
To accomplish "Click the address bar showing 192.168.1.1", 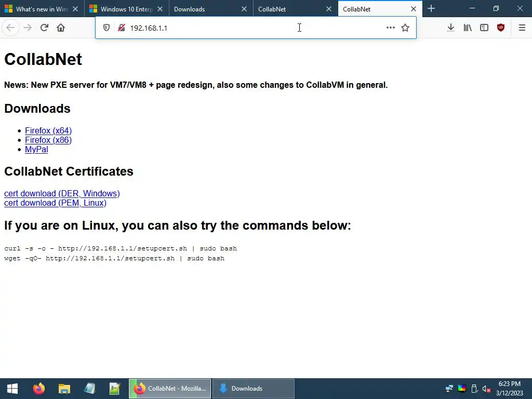I will tap(256, 28).
